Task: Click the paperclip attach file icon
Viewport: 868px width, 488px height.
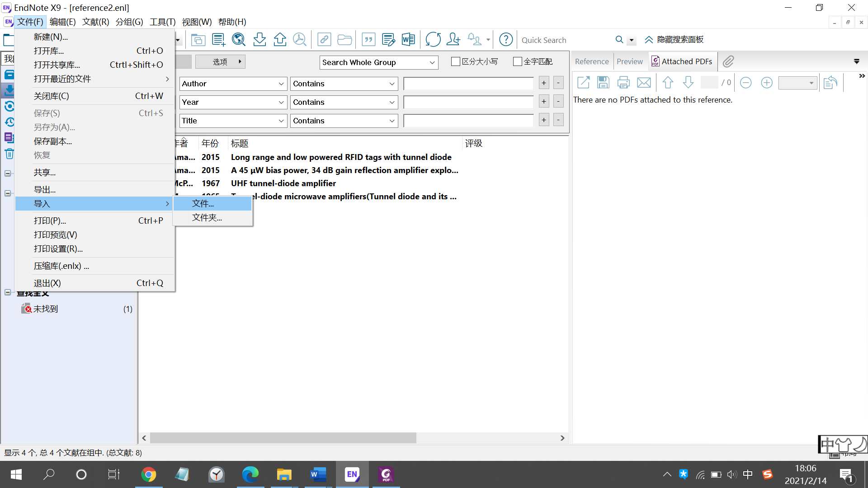Action: coord(728,61)
